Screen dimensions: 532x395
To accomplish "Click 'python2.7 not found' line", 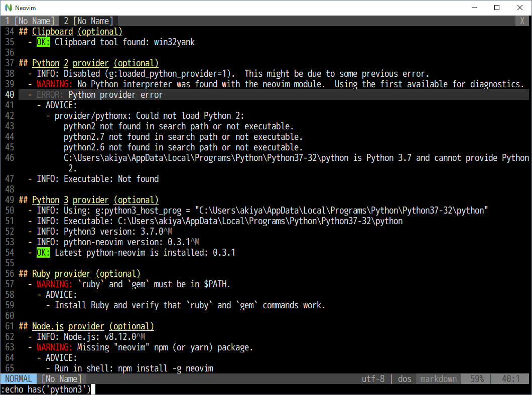I will 183,136.
